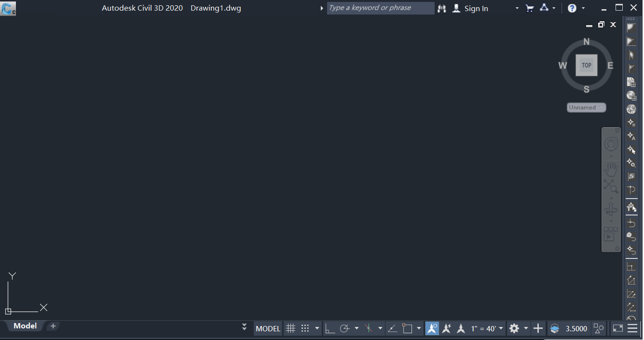The height and width of the screenshot is (340, 644).
Task: Toggle drawing grid display in status bar
Action: pyautogui.click(x=290, y=328)
